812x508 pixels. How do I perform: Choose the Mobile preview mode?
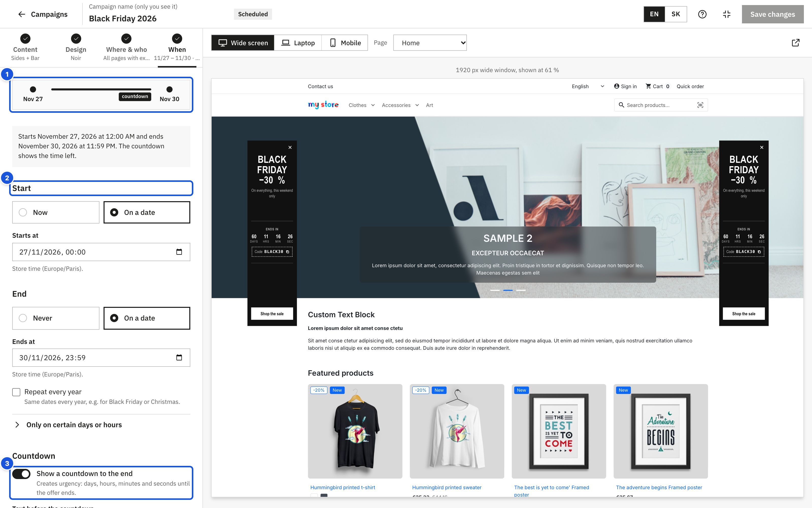click(345, 43)
